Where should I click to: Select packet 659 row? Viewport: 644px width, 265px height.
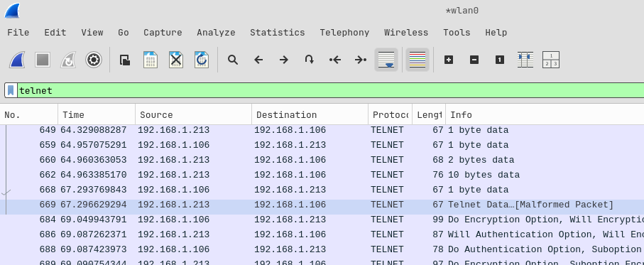point(322,145)
